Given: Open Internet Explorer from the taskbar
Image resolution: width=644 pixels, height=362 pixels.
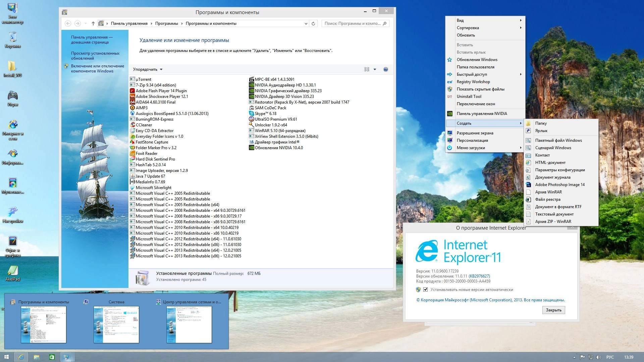Looking at the screenshot, I should (21, 357).
